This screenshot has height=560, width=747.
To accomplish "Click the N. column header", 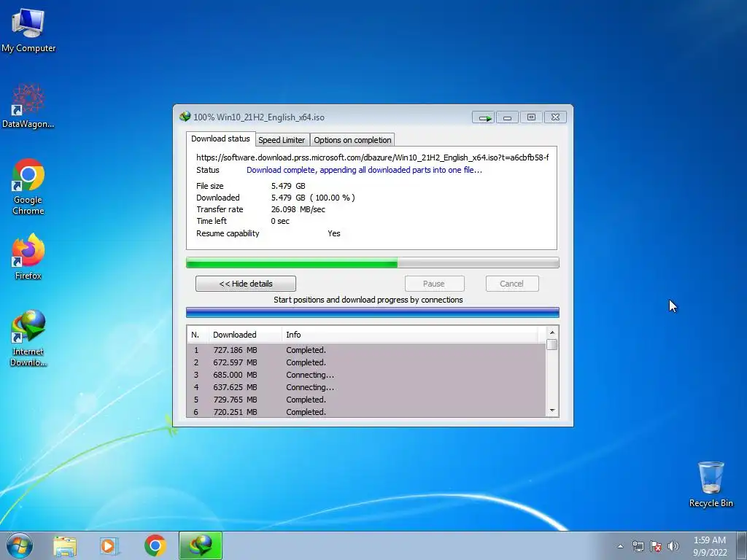I will tap(198, 335).
